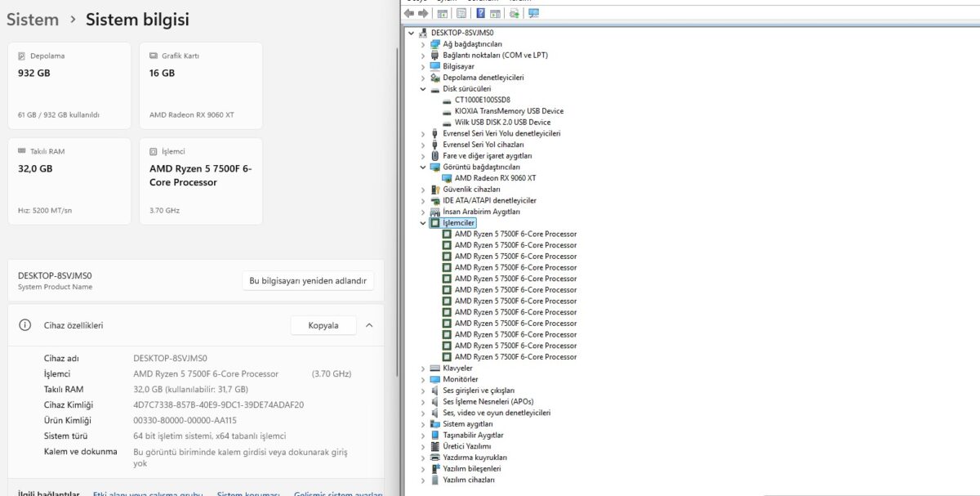Click the monitor icon beside Monitörler
The width and height of the screenshot is (980, 496).
[x=434, y=379]
